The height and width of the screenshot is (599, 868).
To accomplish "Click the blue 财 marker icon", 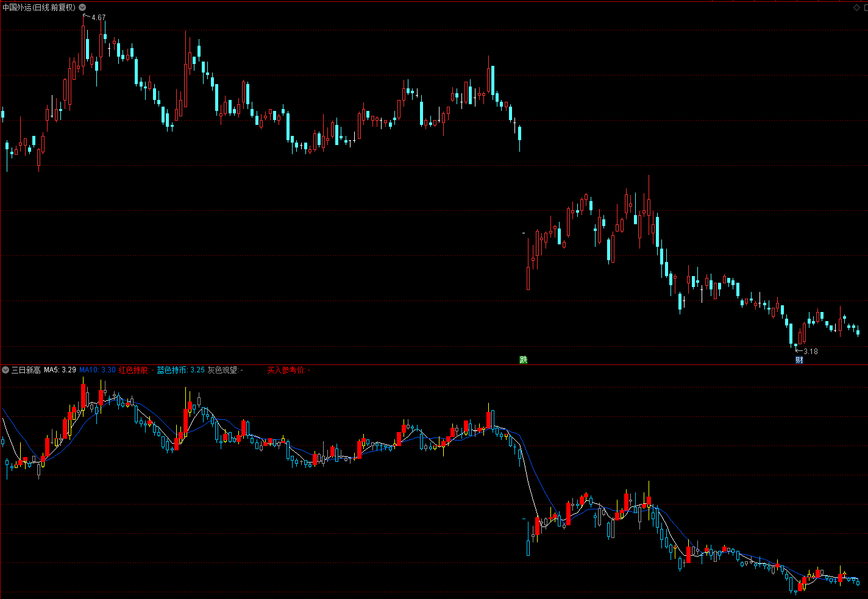I will point(799,360).
